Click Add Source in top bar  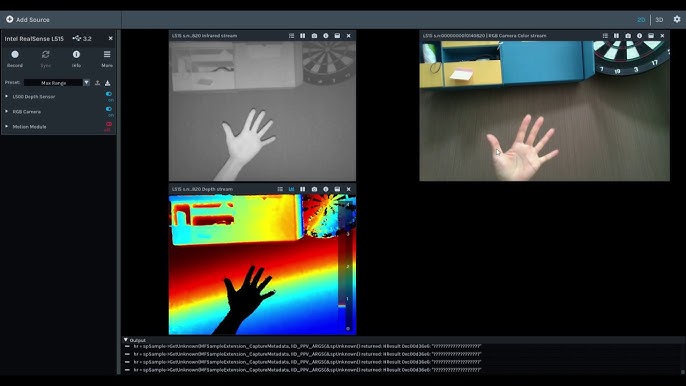click(28, 20)
